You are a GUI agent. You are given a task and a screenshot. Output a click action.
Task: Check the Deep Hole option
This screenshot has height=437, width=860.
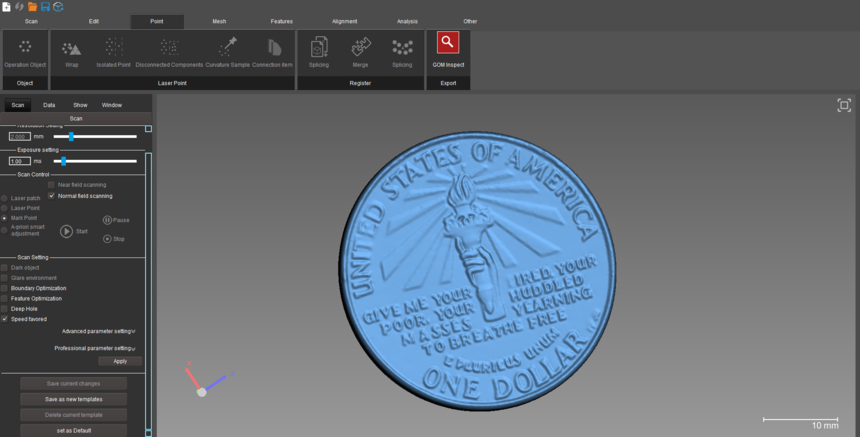[x=4, y=309]
